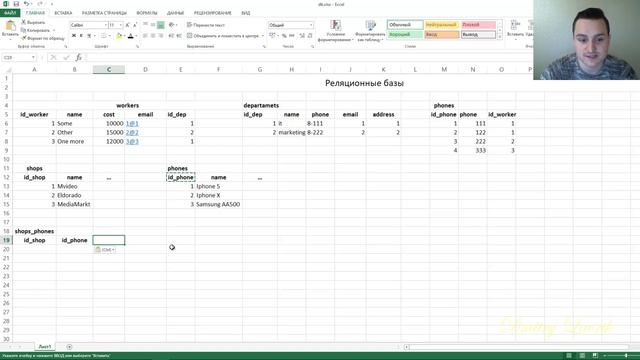Image resolution: width=640 pixels, height=360 pixels.
Task: Switch to the ФОРМУЛЫ tab
Action: tap(147, 13)
